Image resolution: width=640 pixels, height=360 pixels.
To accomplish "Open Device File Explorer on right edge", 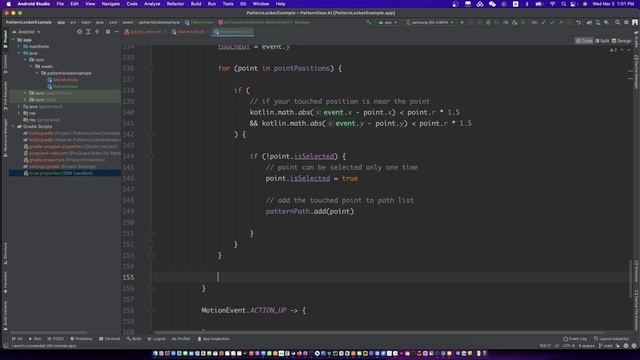I will point(636,309).
